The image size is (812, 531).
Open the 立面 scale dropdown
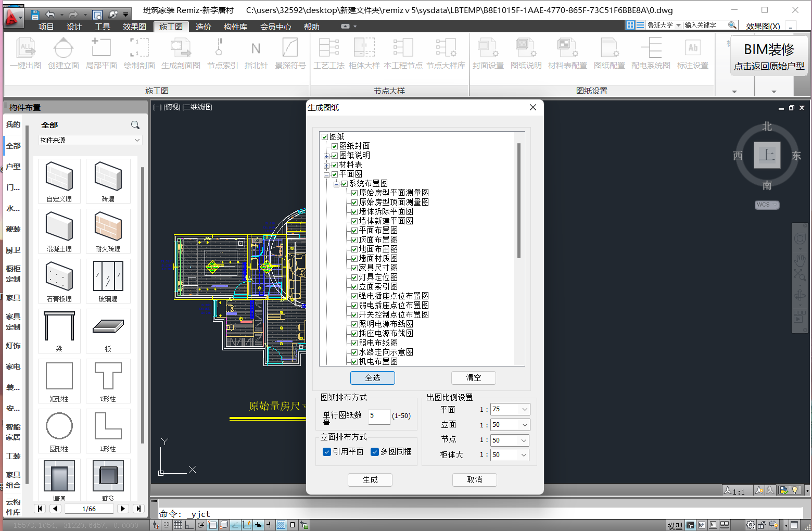[x=525, y=425]
